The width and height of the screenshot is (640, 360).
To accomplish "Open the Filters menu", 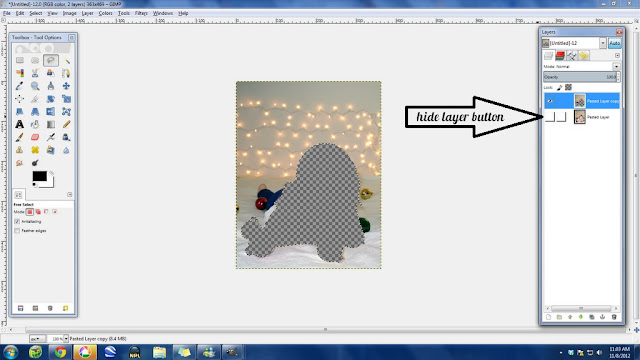I will pyautogui.click(x=141, y=13).
